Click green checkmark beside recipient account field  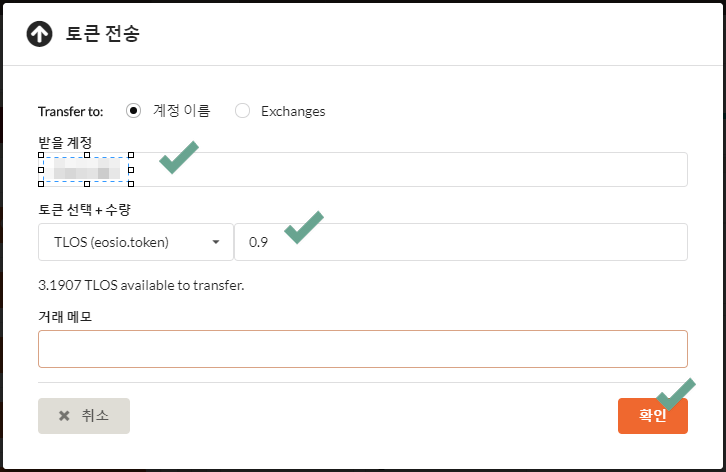pos(178,157)
